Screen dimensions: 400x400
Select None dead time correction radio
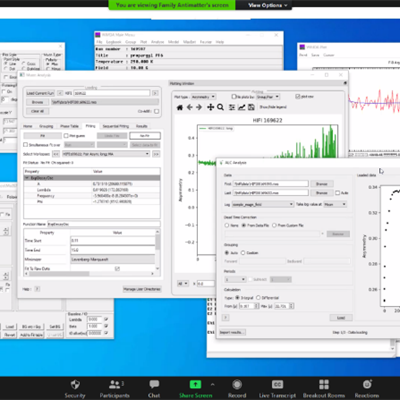pos(227,226)
